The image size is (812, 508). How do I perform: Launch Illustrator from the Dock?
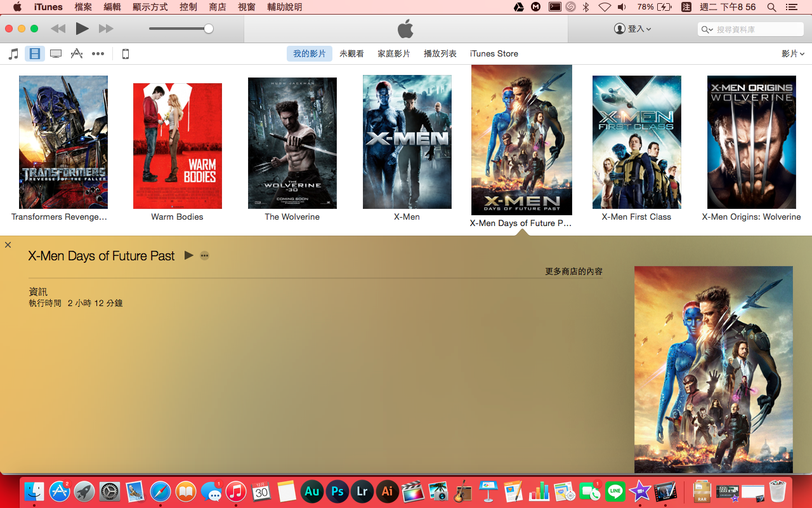387,491
